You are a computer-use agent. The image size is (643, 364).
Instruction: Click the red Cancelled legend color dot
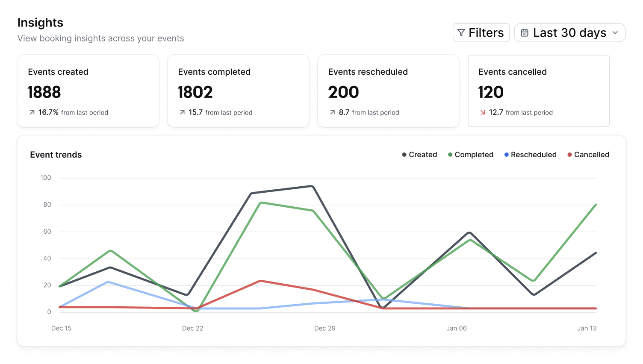point(569,155)
